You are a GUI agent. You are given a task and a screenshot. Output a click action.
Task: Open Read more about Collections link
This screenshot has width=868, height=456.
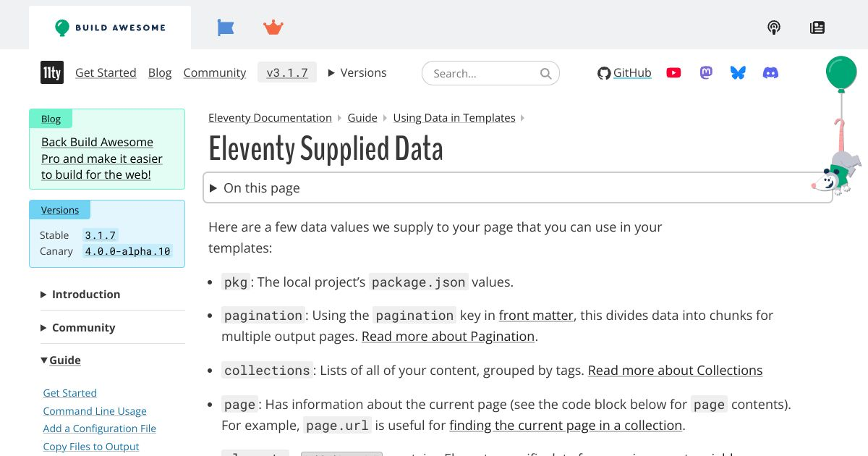point(675,370)
